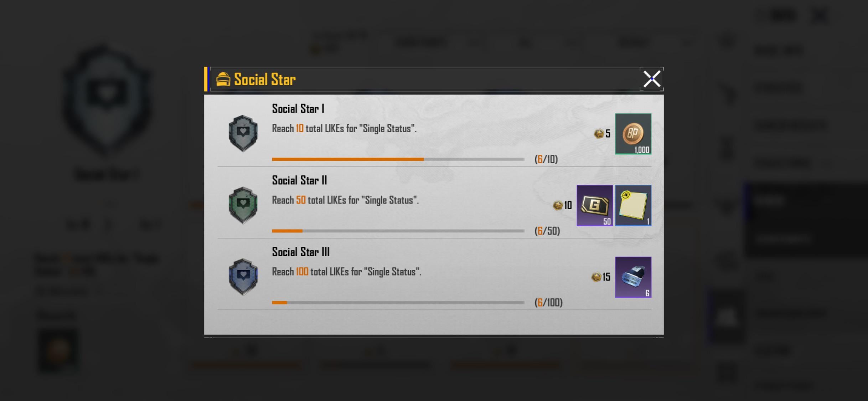The image size is (868, 401).
Task: Select the Social Star I badge
Action: 243,133
